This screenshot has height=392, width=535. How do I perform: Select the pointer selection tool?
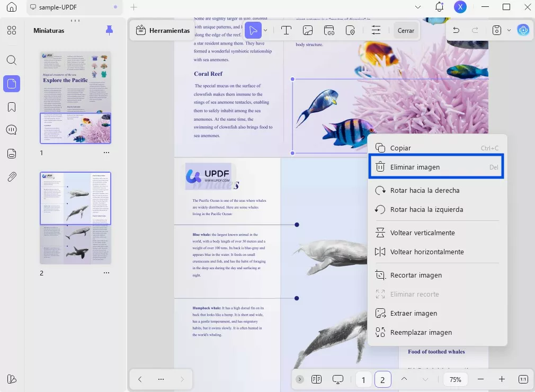click(x=253, y=30)
